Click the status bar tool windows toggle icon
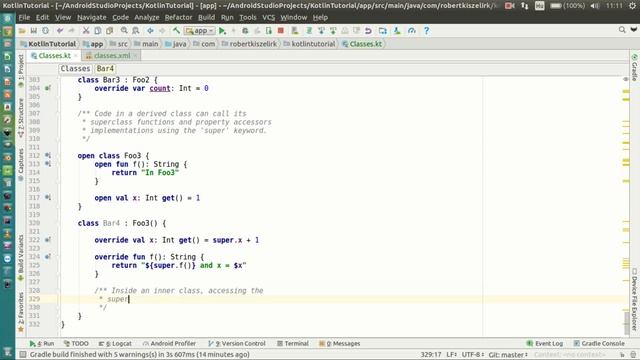This screenshot has height=360, width=640. click(23, 354)
